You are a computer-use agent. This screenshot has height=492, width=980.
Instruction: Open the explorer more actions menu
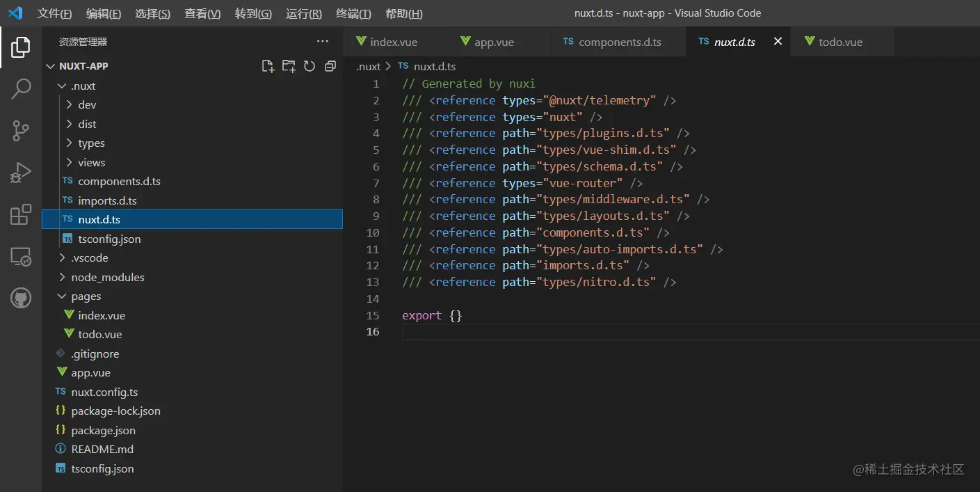coord(323,42)
